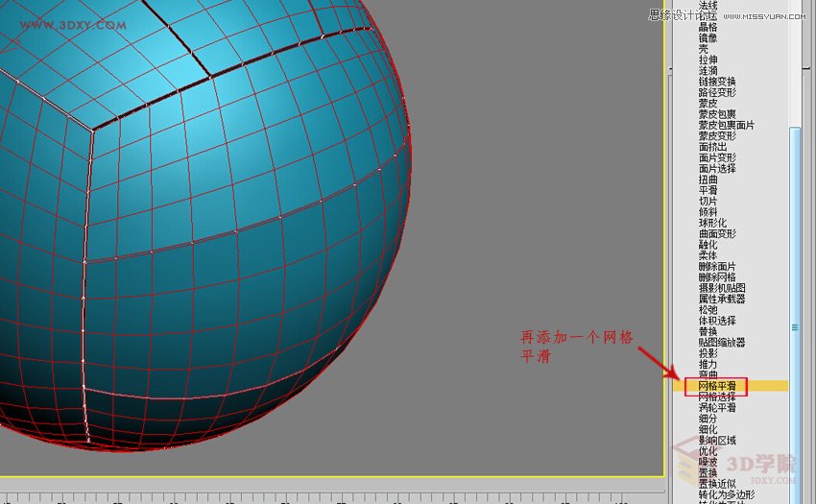
Task: Select 镜像 from the modifier list
Action: (708, 38)
